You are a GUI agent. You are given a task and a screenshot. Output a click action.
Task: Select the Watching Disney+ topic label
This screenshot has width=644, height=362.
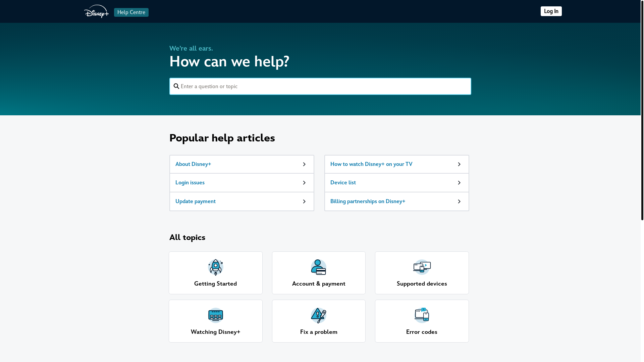click(216, 332)
